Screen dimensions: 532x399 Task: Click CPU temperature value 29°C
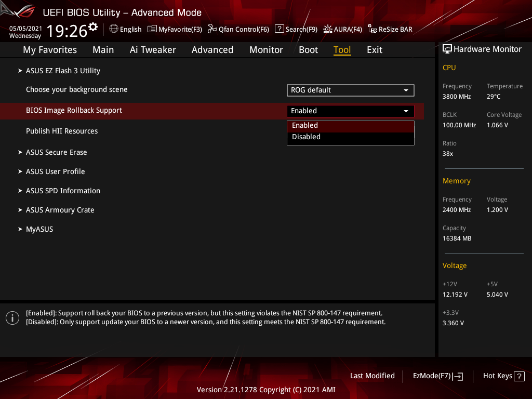coord(494,97)
